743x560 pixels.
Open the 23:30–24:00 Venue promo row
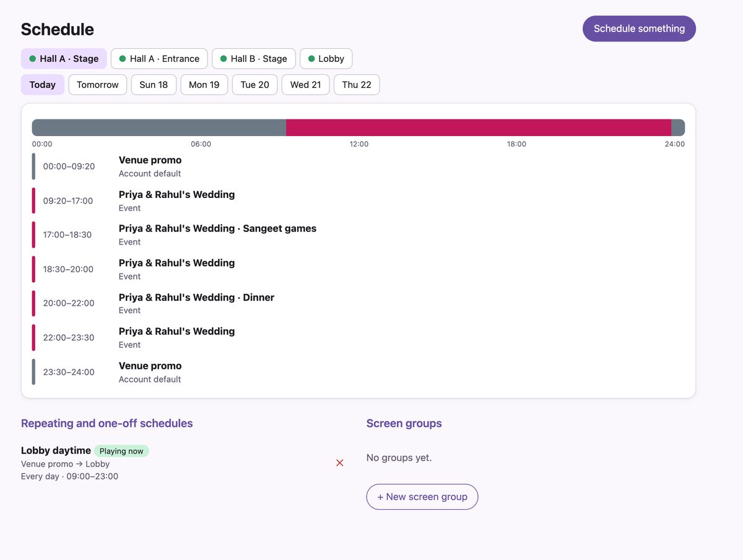coord(358,372)
